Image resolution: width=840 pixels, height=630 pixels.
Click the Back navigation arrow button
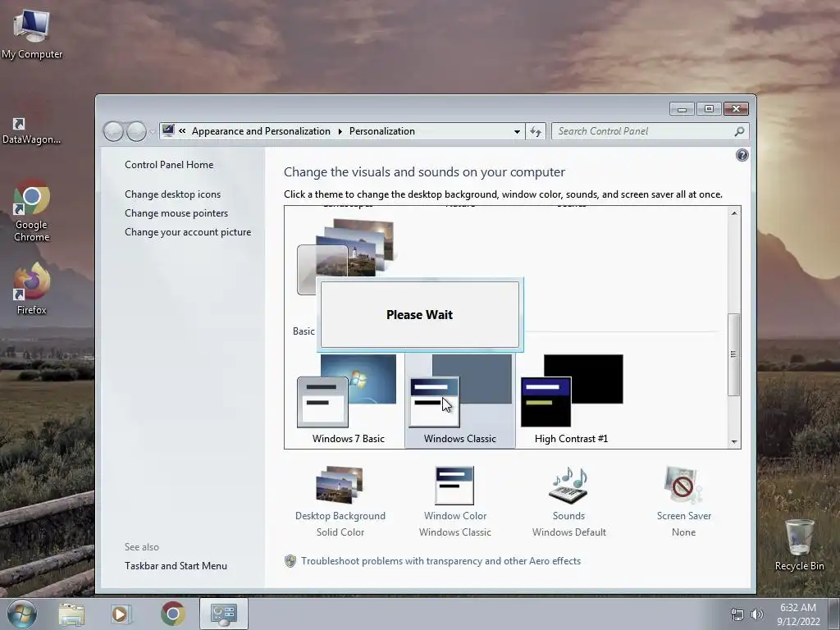pos(113,131)
